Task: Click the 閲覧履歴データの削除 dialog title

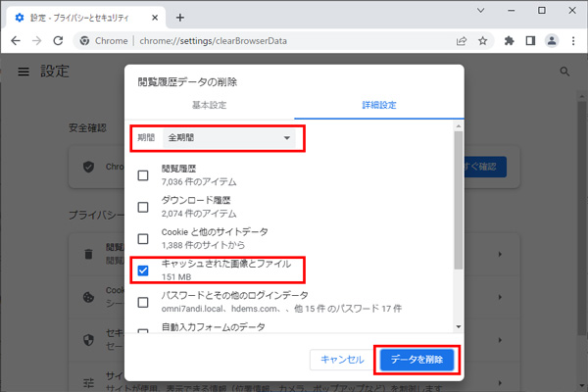Action: click(187, 81)
